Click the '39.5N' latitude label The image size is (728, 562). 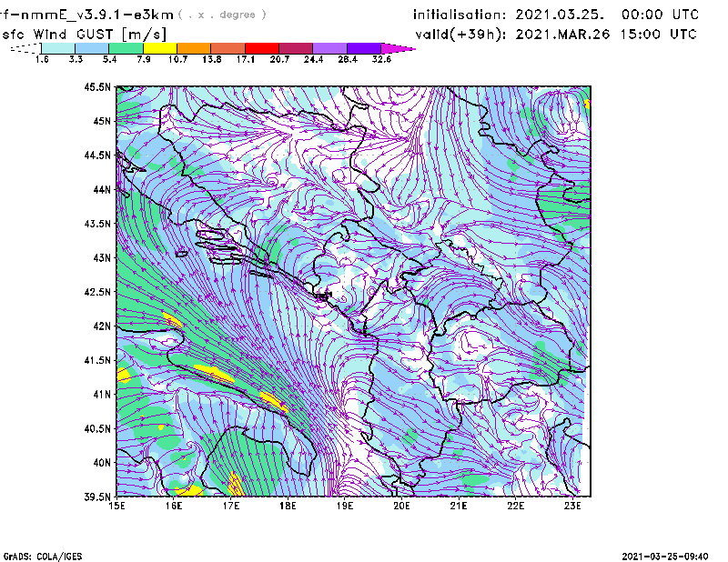pyautogui.click(x=97, y=497)
